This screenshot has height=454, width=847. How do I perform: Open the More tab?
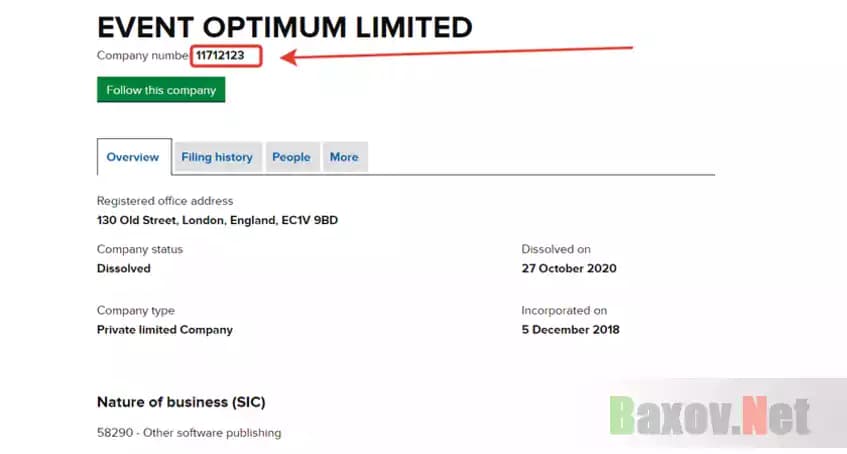click(x=344, y=157)
